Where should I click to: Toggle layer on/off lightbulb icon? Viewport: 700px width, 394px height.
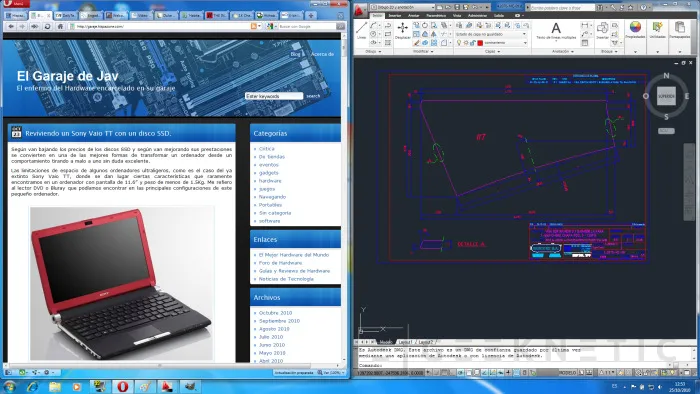pos(458,43)
